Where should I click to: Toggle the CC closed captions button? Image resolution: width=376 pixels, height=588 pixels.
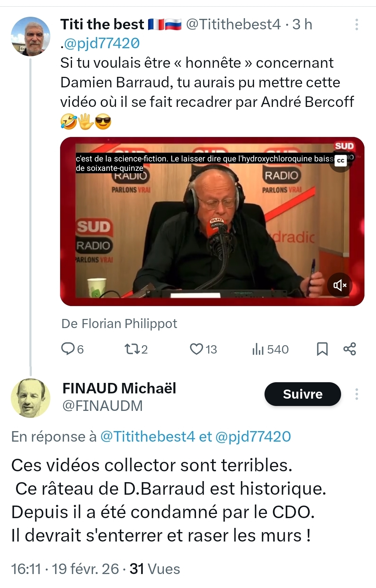click(x=340, y=161)
